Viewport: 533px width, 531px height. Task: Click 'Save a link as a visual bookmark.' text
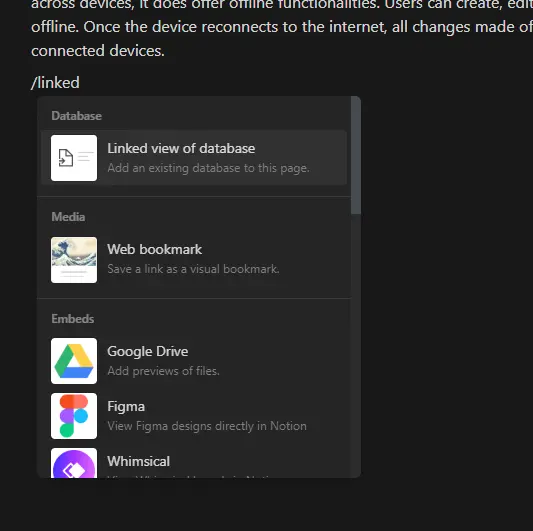(x=193, y=269)
